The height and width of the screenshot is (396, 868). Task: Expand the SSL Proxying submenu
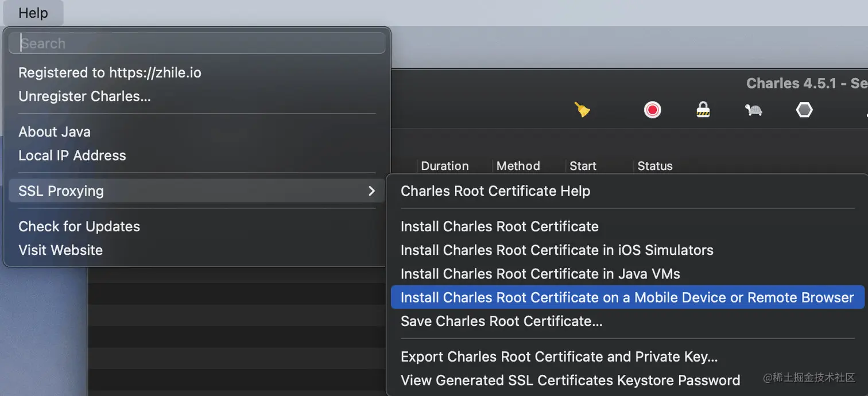(x=197, y=191)
